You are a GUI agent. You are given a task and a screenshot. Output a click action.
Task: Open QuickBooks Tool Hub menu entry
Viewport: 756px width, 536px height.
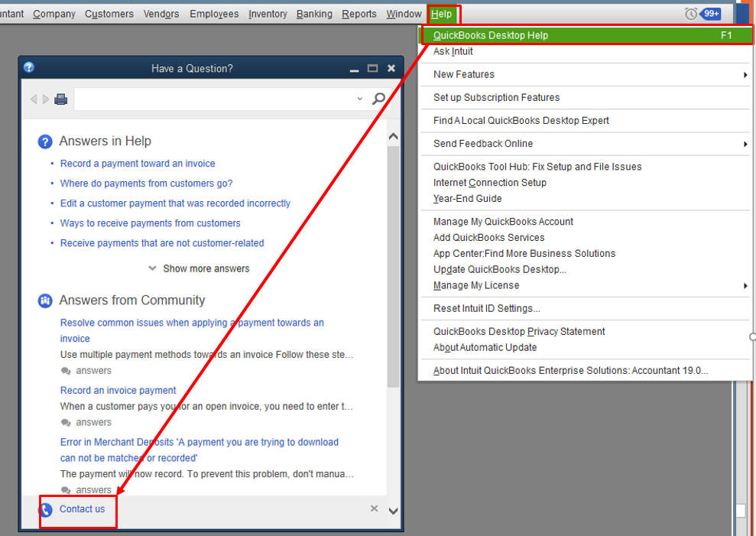(x=586, y=167)
